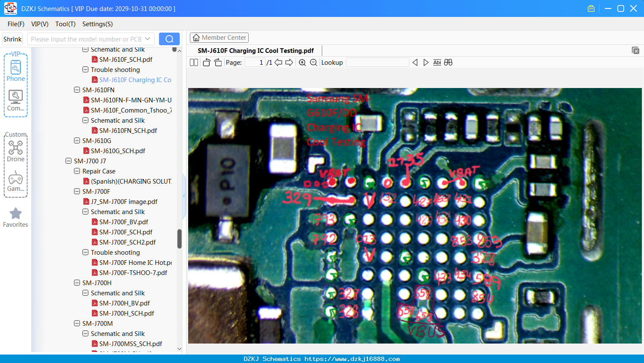Toggle the two-page split view icon
The height and width of the screenshot is (363, 644).
[194, 63]
